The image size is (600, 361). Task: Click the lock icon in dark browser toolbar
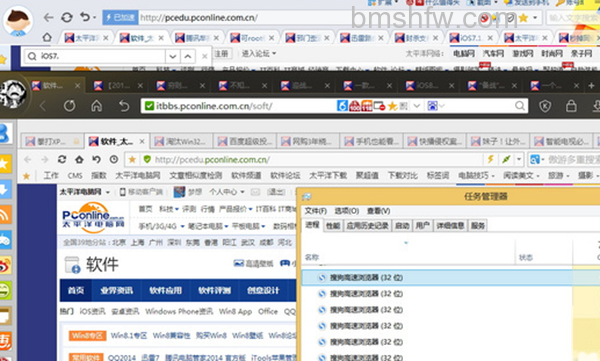pyautogui.click(x=571, y=106)
